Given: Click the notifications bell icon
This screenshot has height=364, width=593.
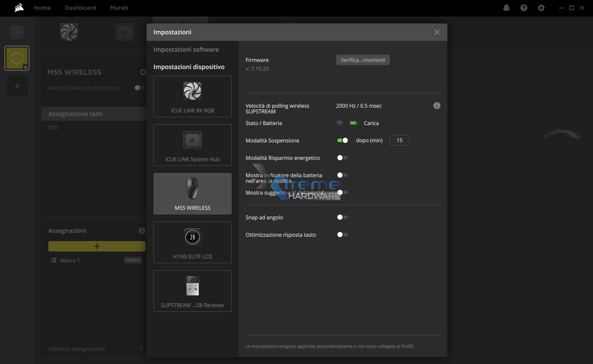Looking at the screenshot, I should tap(506, 8).
